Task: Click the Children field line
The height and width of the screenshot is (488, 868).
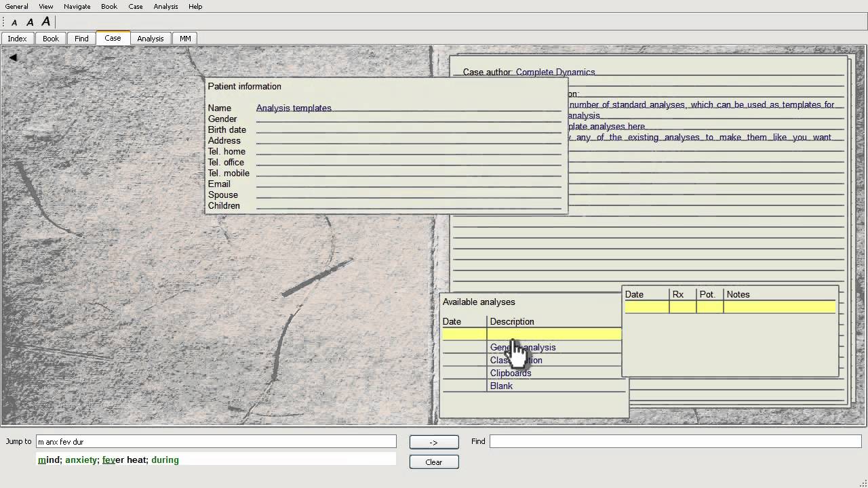Action: (x=409, y=205)
